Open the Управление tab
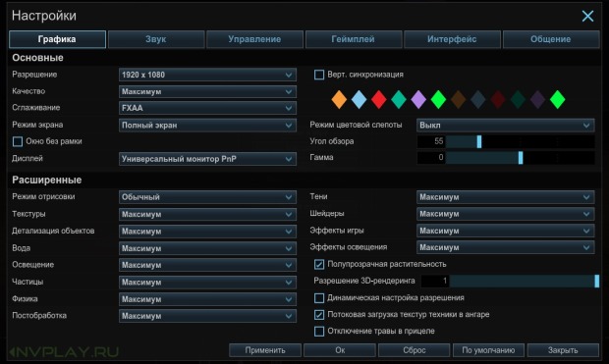This screenshot has height=364, width=609. tap(254, 39)
